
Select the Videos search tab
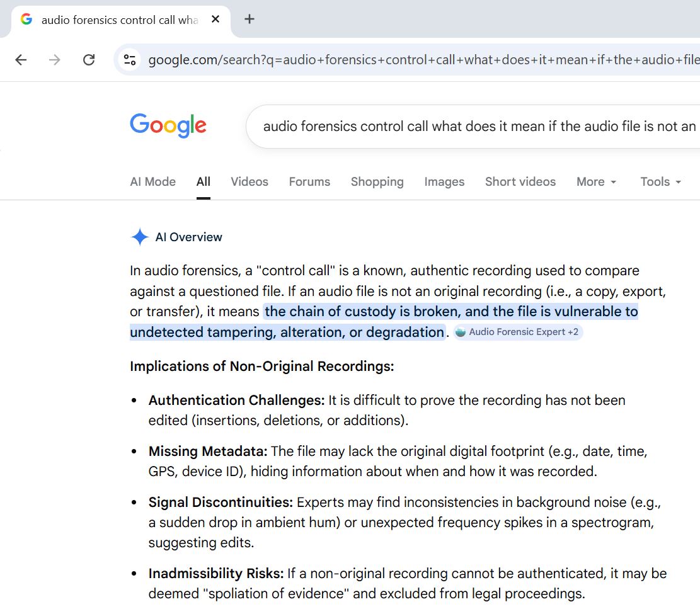(x=249, y=181)
